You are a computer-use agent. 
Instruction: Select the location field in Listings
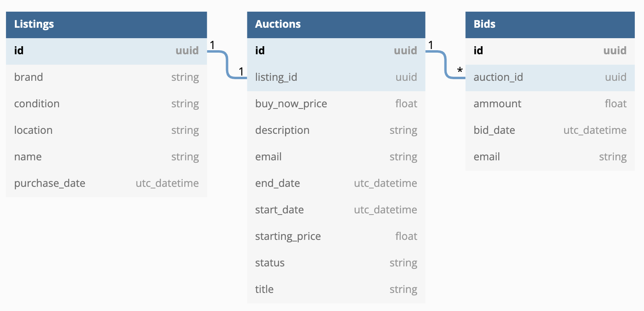[x=106, y=131]
